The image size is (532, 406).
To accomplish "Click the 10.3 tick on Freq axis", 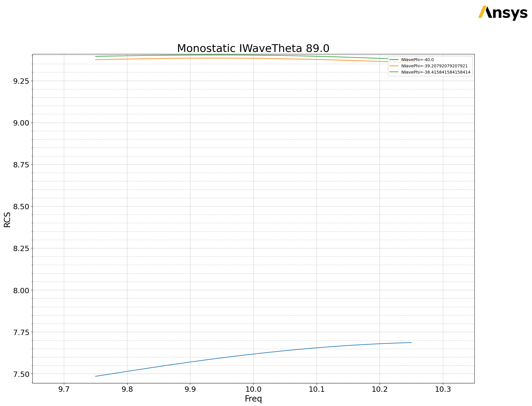I will (x=443, y=389).
